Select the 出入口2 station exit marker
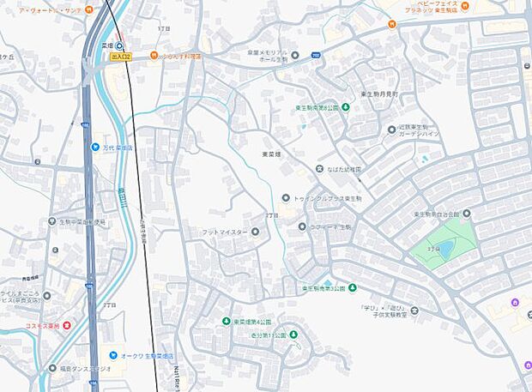Image resolution: width=532 pixels, height=392 pixels. coord(121,57)
